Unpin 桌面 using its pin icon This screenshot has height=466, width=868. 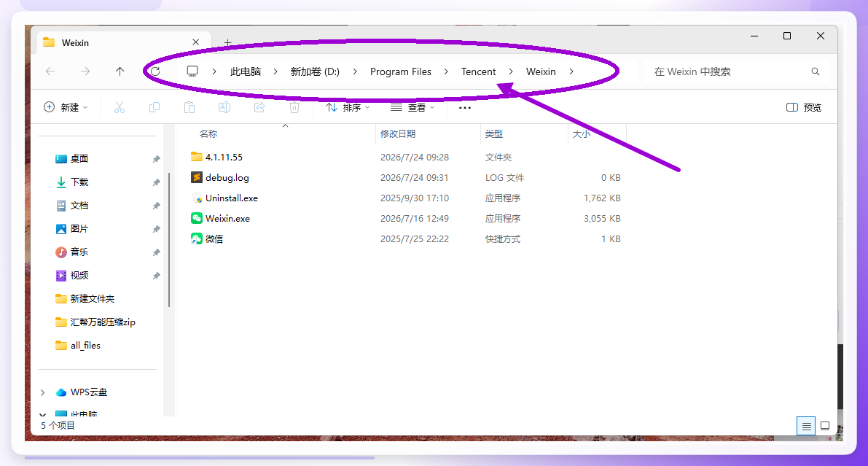pyautogui.click(x=156, y=159)
